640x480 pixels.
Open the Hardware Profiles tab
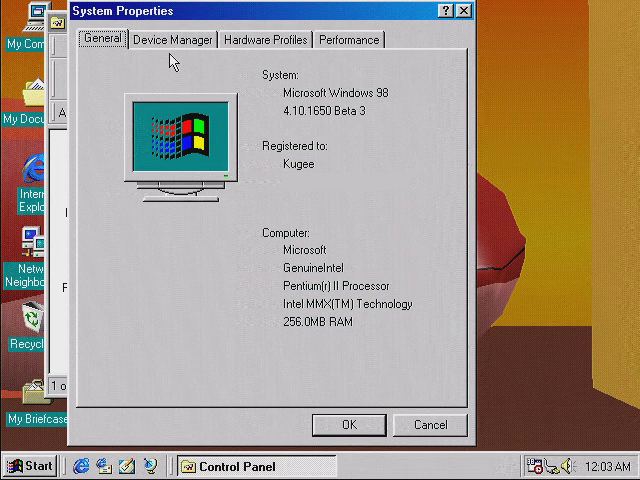[265, 40]
